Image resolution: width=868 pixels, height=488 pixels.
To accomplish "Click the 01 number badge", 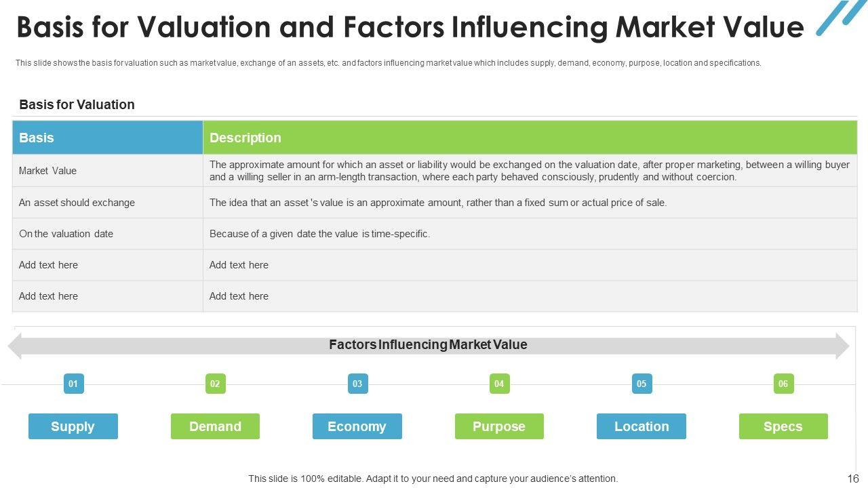I will click(x=73, y=384).
